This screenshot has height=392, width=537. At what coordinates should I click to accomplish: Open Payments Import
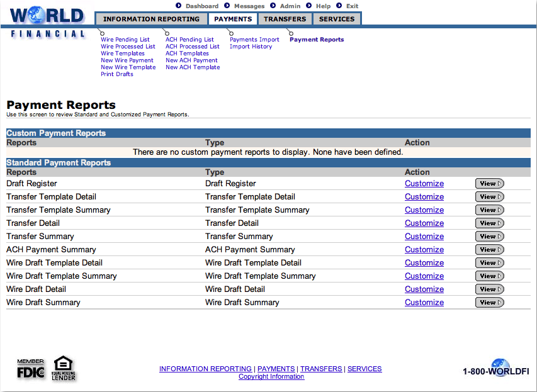pyautogui.click(x=254, y=40)
